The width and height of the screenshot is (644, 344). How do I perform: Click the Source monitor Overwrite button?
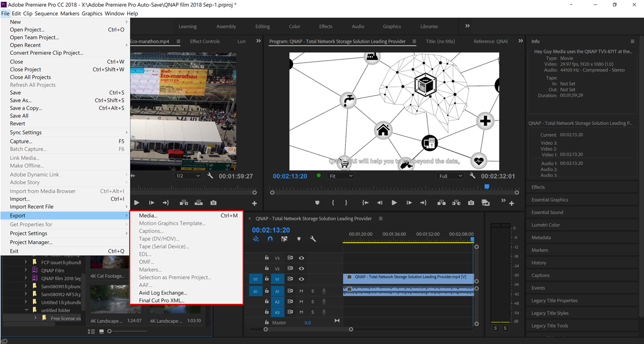[x=198, y=203]
